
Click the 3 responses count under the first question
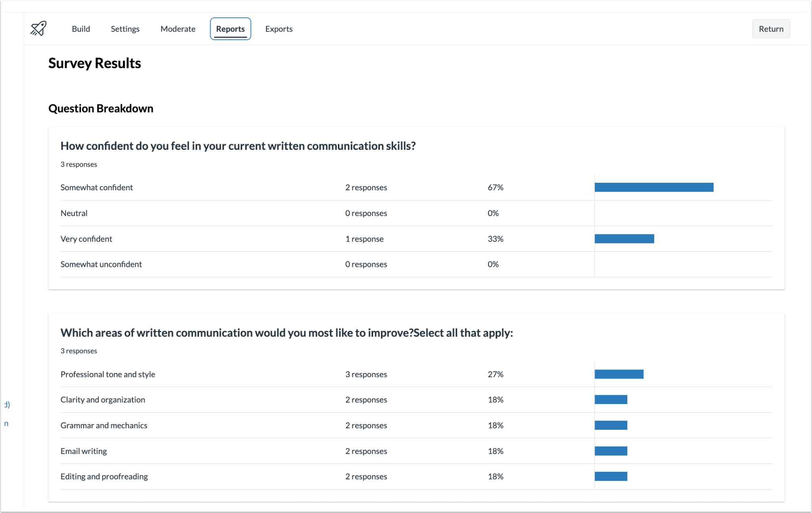pyautogui.click(x=79, y=164)
